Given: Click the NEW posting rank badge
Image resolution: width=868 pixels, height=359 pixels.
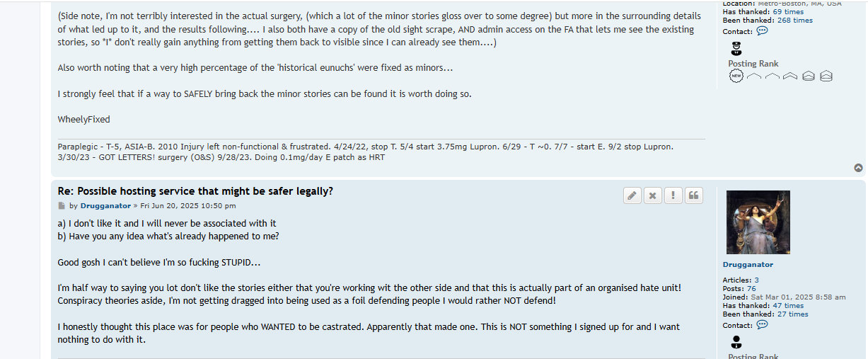Looking at the screenshot, I should 736,76.
